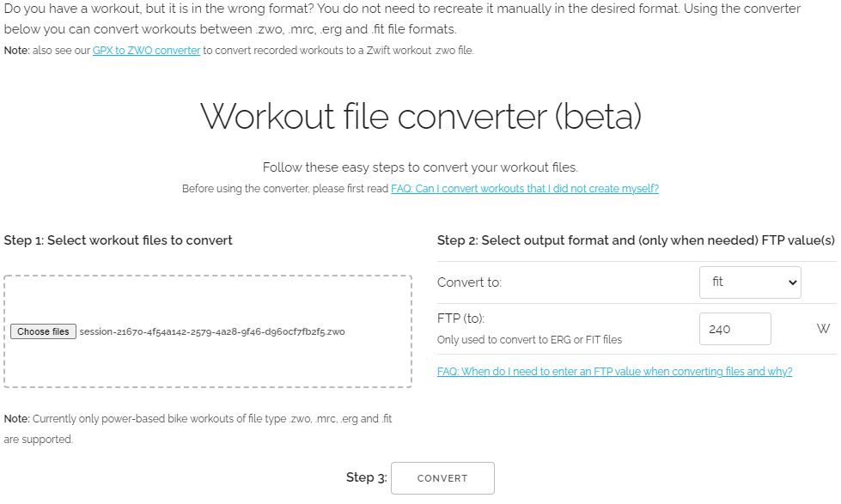The width and height of the screenshot is (841, 504).
Task: Click the Follow these easy steps text
Action: point(420,167)
